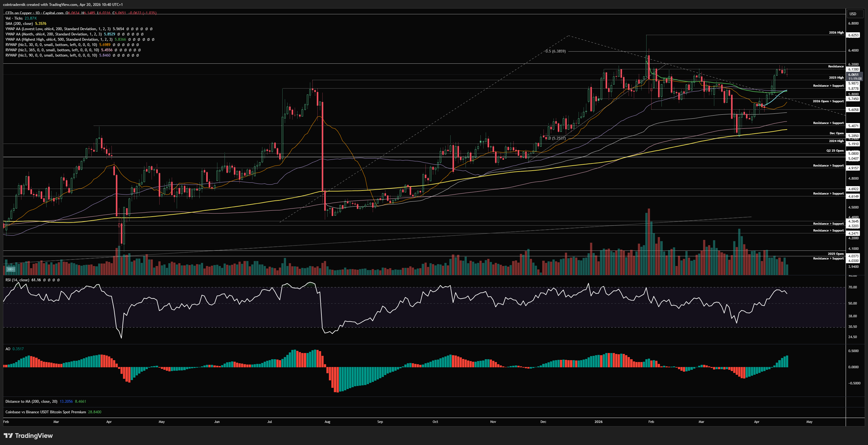This screenshot has height=445, width=868.
Task: Click the 2026 High 6.6253 price tag
Action: [x=853, y=35]
